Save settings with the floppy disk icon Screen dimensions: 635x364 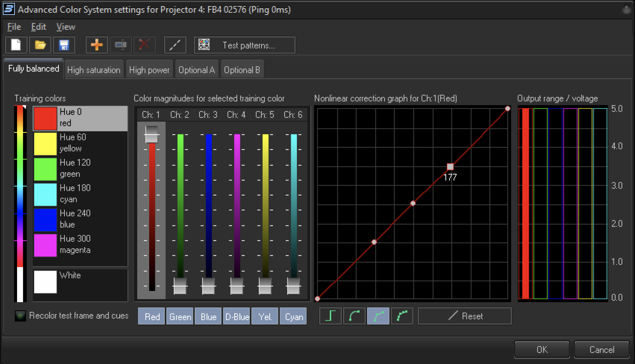64,45
